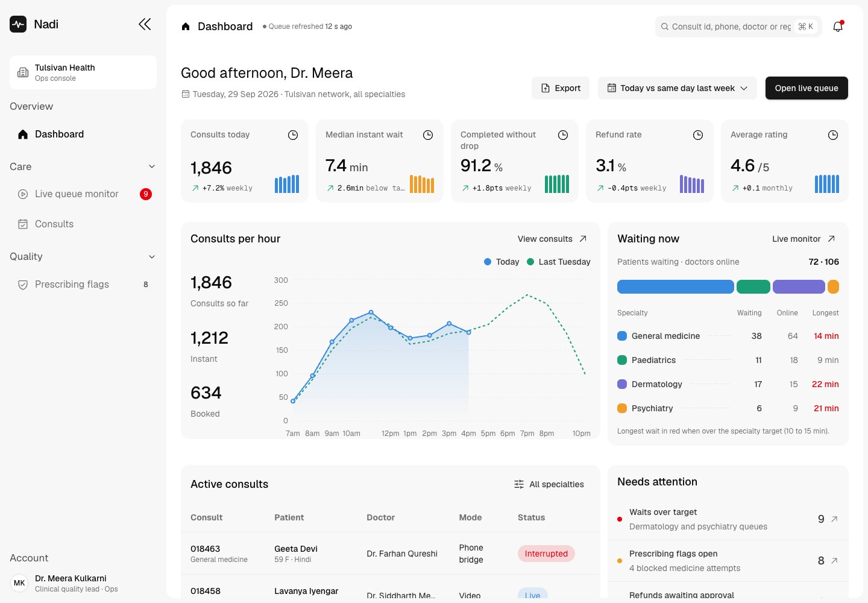The height and width of the screenshot is (603, 868).
Task: Click the bar sparkline on Refund rate card
Action: click(692, 184)
